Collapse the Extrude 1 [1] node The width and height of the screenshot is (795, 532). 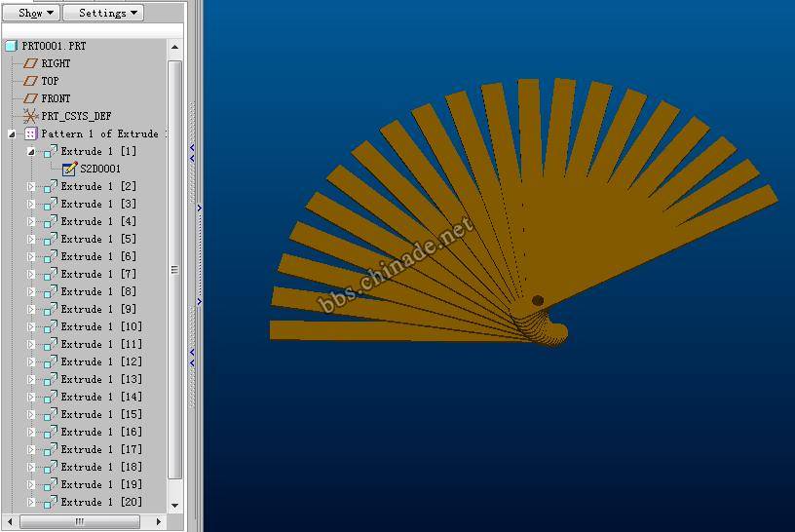[31, 151]
